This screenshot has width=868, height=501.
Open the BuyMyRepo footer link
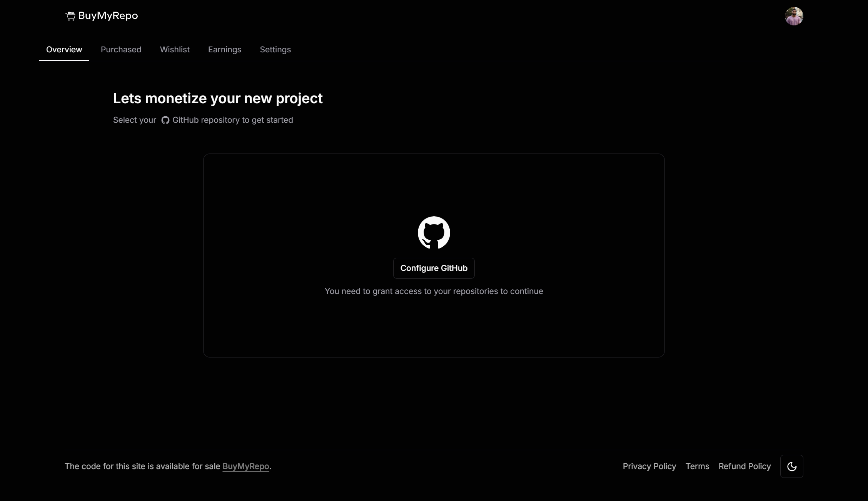pos(245,466)
